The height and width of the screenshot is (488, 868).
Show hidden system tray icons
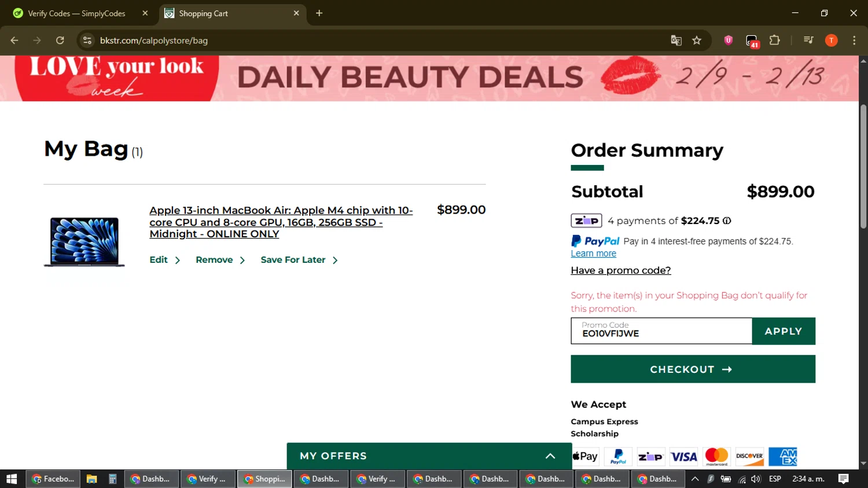click(695, 479)
